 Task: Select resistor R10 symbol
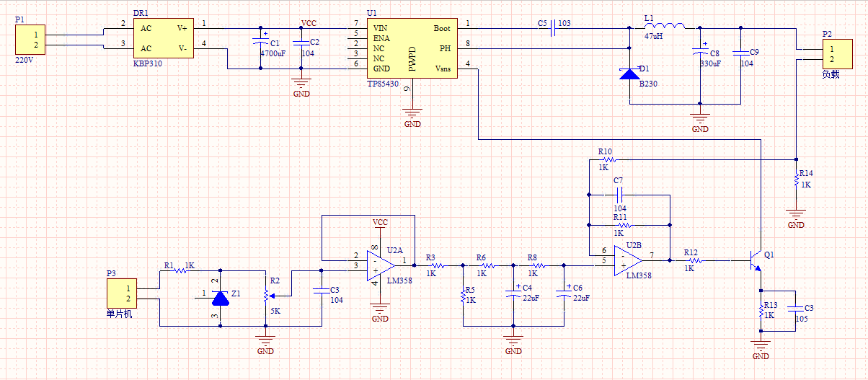pos(610,159)
